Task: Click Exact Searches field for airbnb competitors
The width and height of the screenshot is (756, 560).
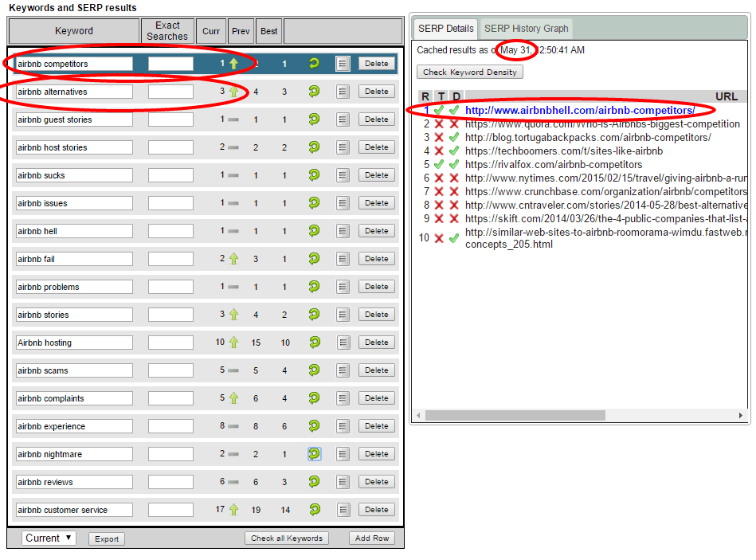Action: tap(170, 64)
